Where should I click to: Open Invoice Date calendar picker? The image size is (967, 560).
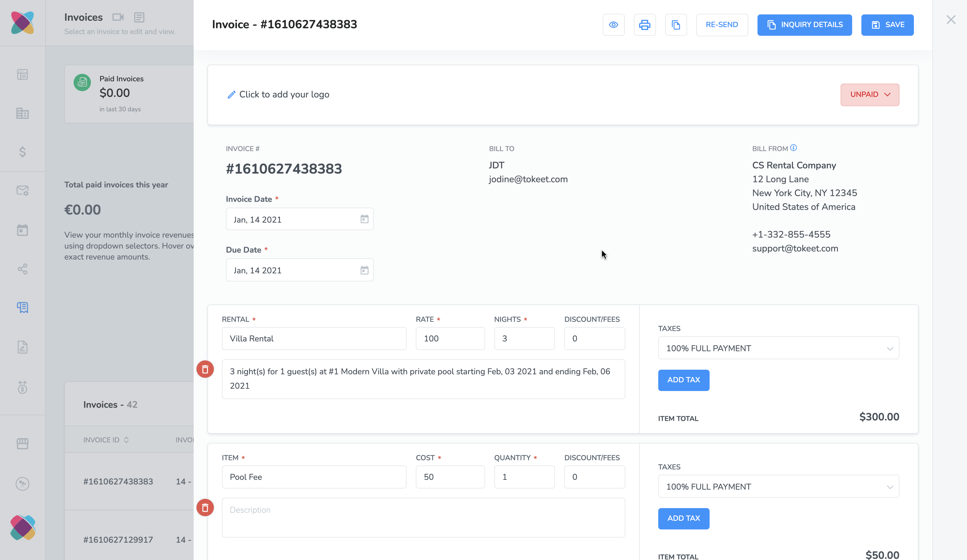tap(364, 219)
